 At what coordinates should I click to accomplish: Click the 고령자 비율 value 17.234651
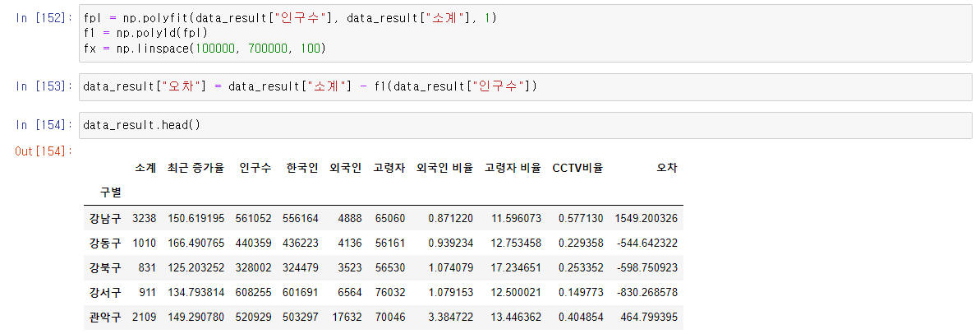tap(513, 267)
